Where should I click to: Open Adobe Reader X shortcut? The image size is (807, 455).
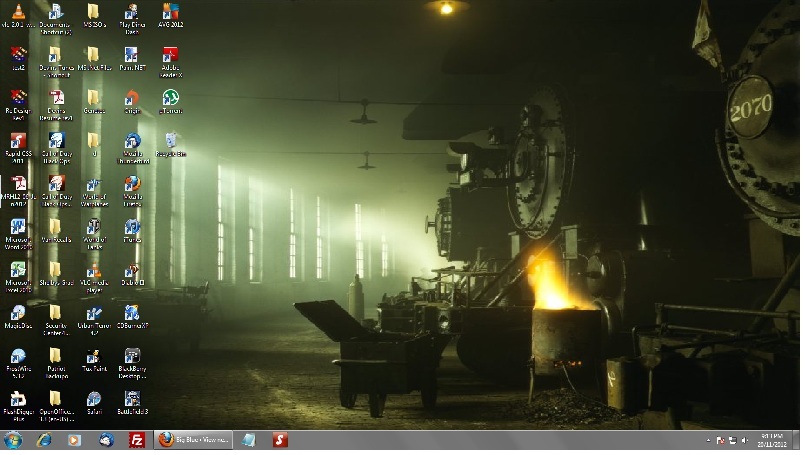(171, 56)
